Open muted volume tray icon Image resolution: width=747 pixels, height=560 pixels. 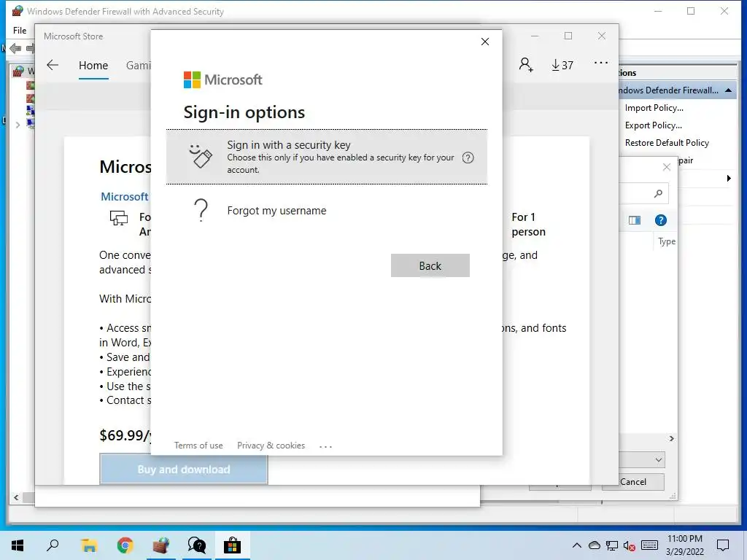tap(630, 545)
